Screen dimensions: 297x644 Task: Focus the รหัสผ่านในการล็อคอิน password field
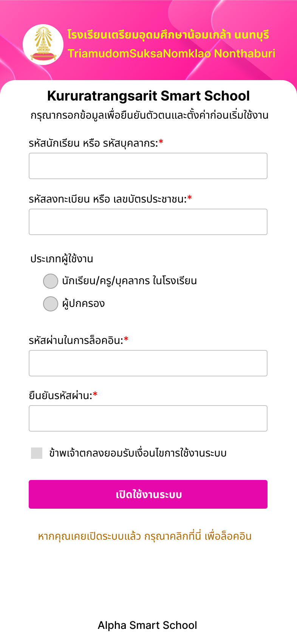coord(148,363)
